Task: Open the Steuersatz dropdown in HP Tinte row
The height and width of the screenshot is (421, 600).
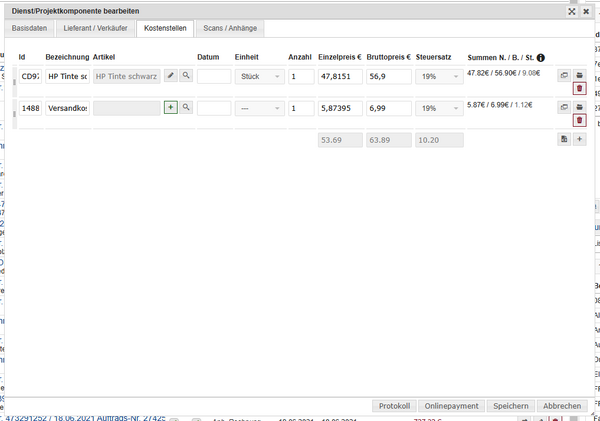Action: click(x=439, y=76)
